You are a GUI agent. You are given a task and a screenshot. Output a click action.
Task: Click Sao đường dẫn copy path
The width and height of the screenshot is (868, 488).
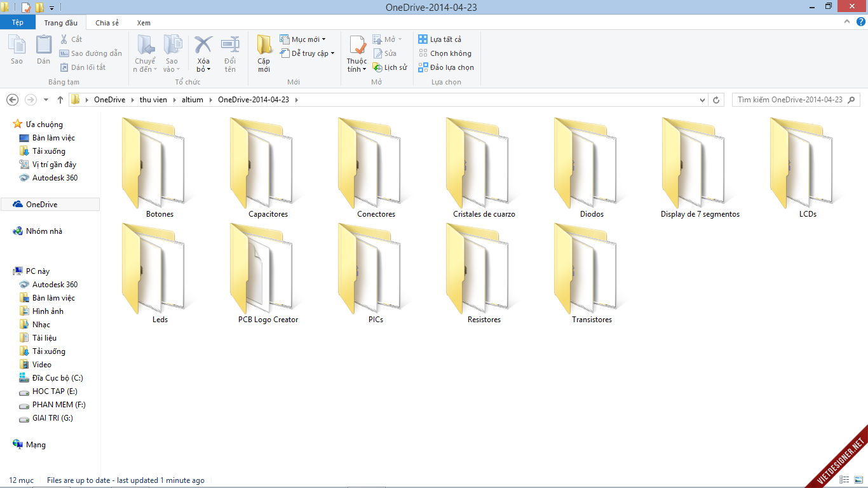coord(90,53)
